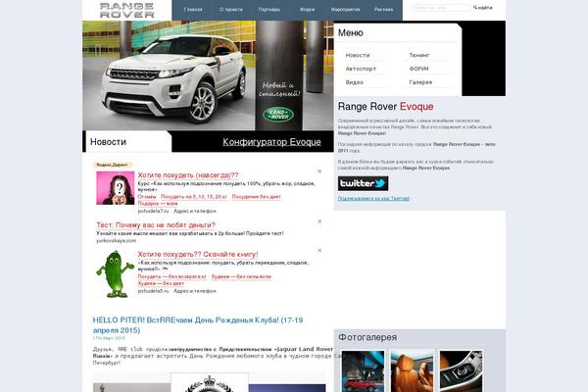Open the 'Тест: Почему вас не любят деньги?' ad

156,225
